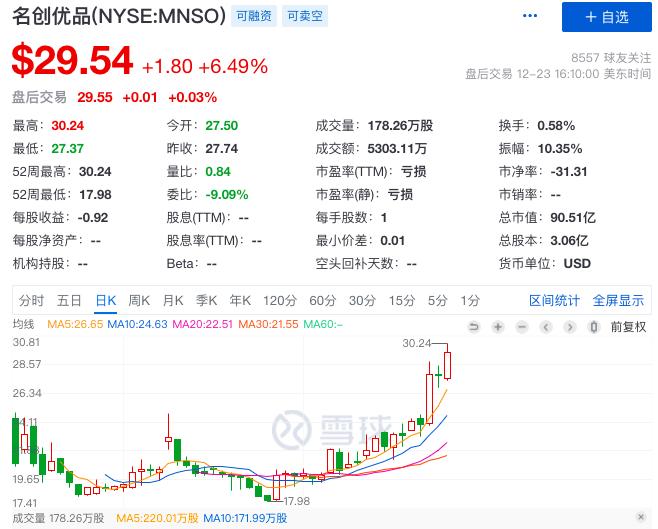Click the 可融资 tag

pyautogui.click(x=254, y=16)
